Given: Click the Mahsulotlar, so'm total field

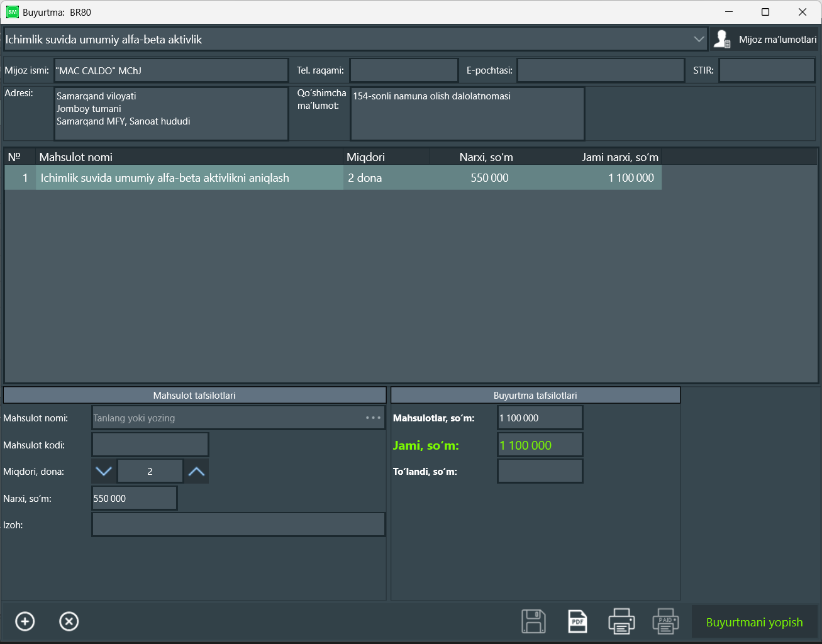Looking at the screenshot, I should click(x=540, y=418).
